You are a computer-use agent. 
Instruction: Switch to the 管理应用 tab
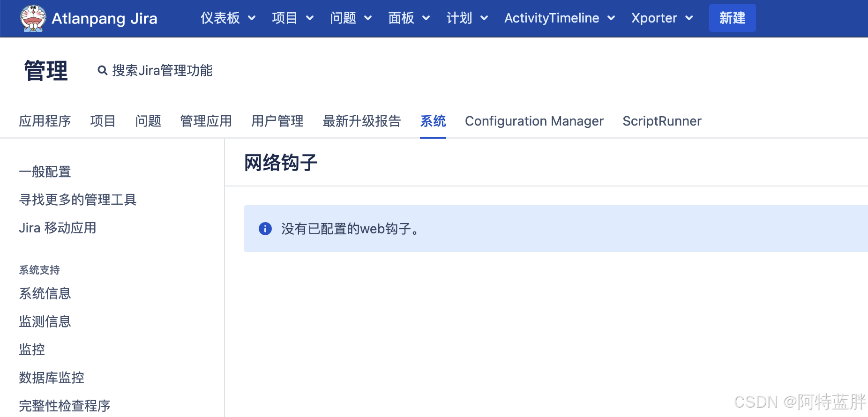206,121
